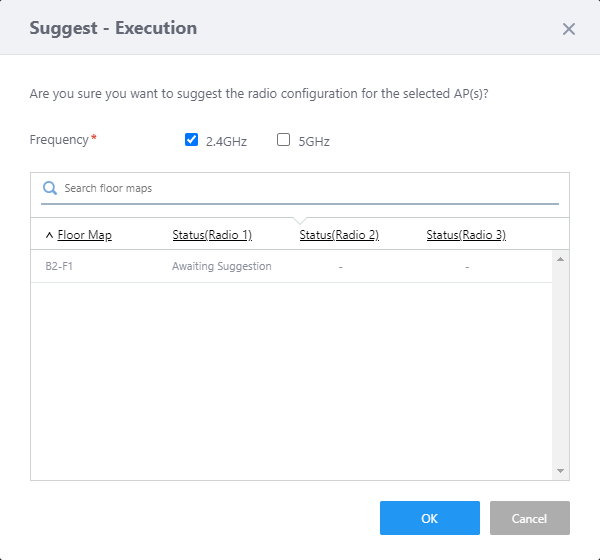
Task: Click the magnifier search icon
Action: coord(50,188)
